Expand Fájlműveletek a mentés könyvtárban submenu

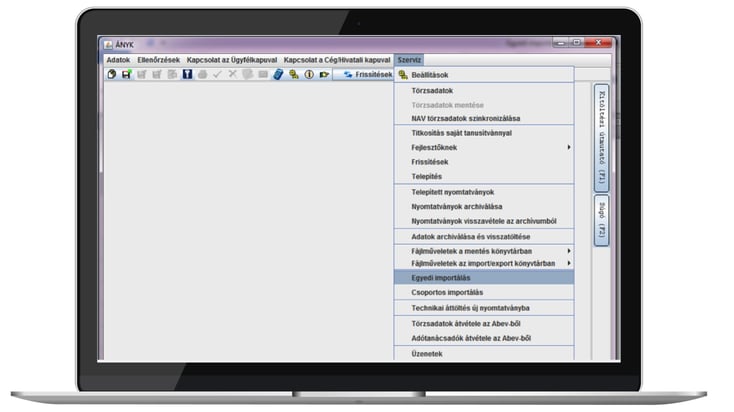(568, 251)
